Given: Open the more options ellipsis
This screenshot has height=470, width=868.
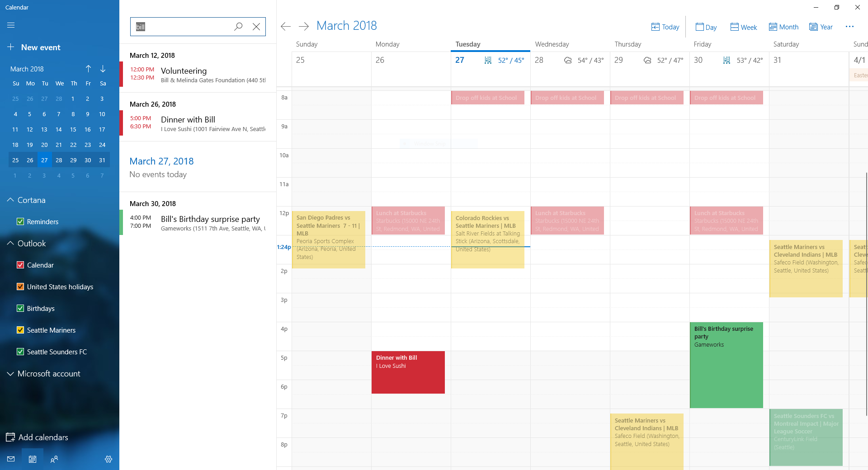Looking at the screenshot, I should pos(849,27).
